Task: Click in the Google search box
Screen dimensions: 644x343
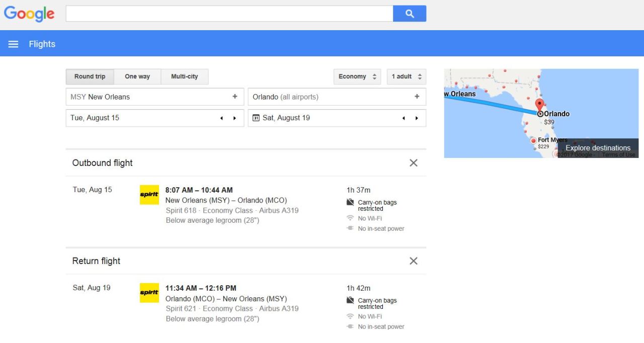Action: click(x=229, y=14)
